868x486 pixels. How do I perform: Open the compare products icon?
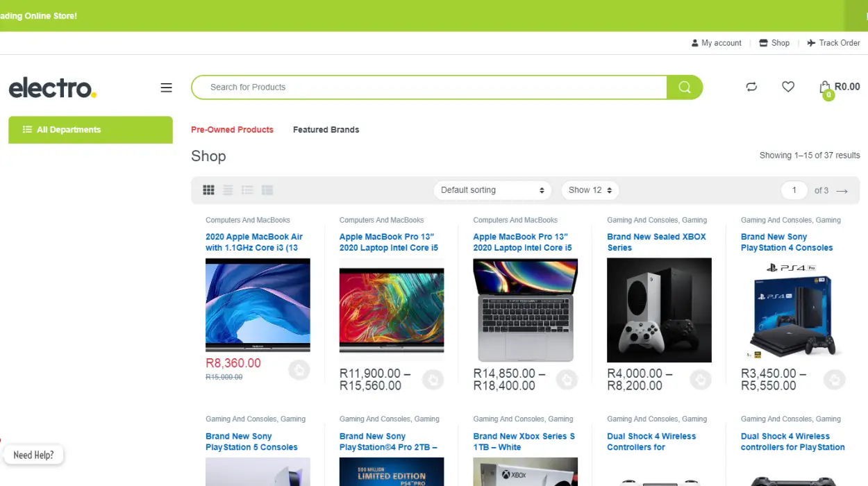pos(751,87)
